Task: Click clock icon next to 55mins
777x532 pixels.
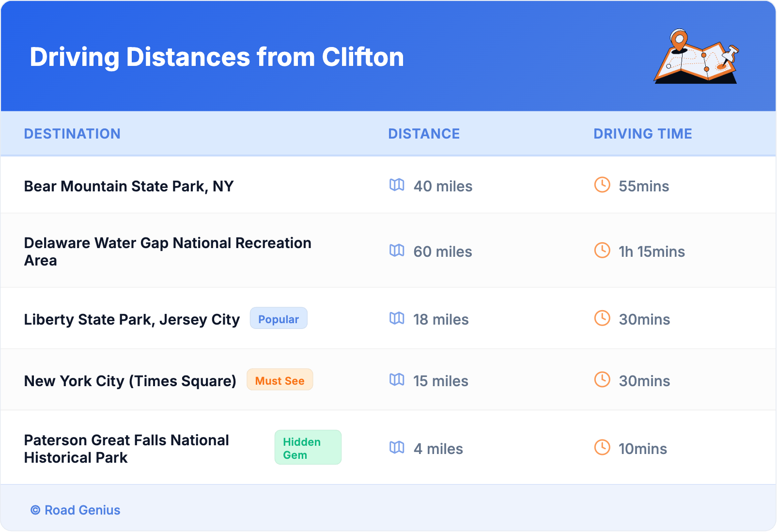Action: tap(602, 185)
